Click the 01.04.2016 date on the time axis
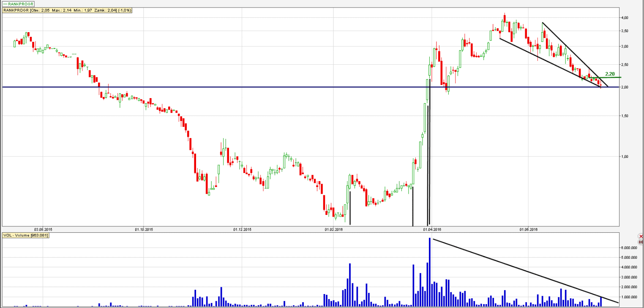This screenshot has width=644, height=308. pos(432,230)
